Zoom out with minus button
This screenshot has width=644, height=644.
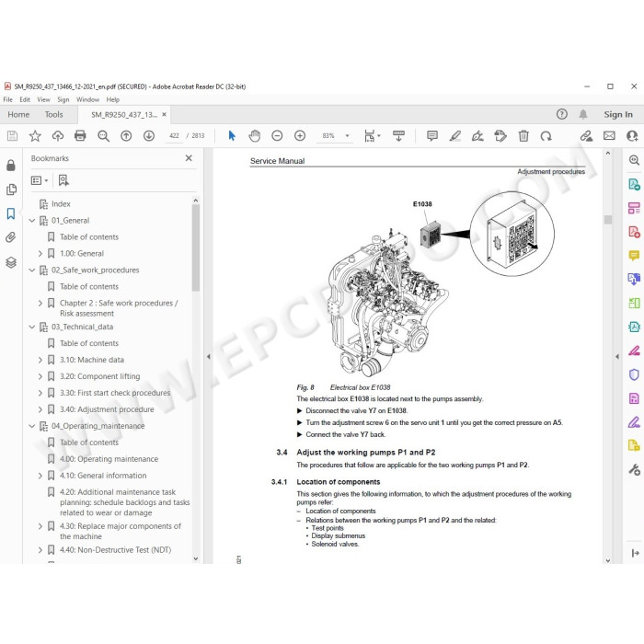pyautogui.click(x=277, y=136)
